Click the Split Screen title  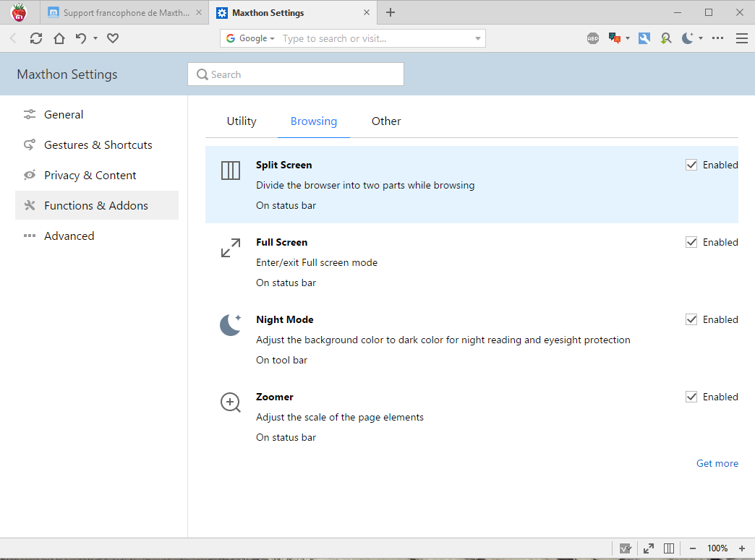(x=283, y=165)
